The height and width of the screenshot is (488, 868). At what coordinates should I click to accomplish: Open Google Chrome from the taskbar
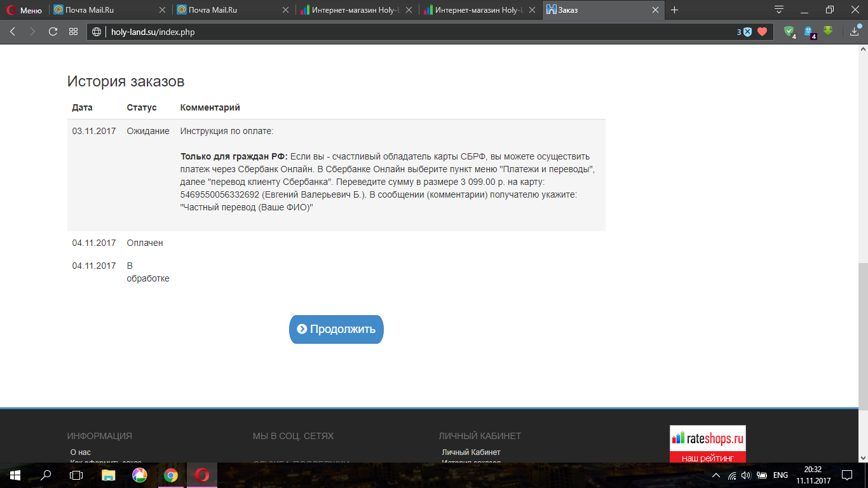point(170,475)
